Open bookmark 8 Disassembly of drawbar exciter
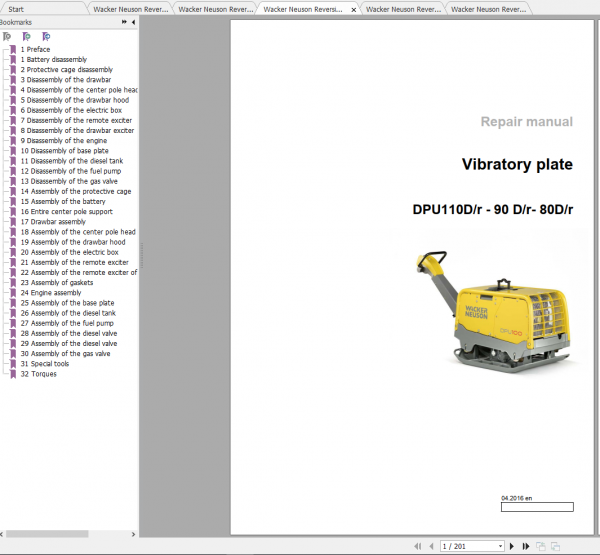 pos(77,131)
